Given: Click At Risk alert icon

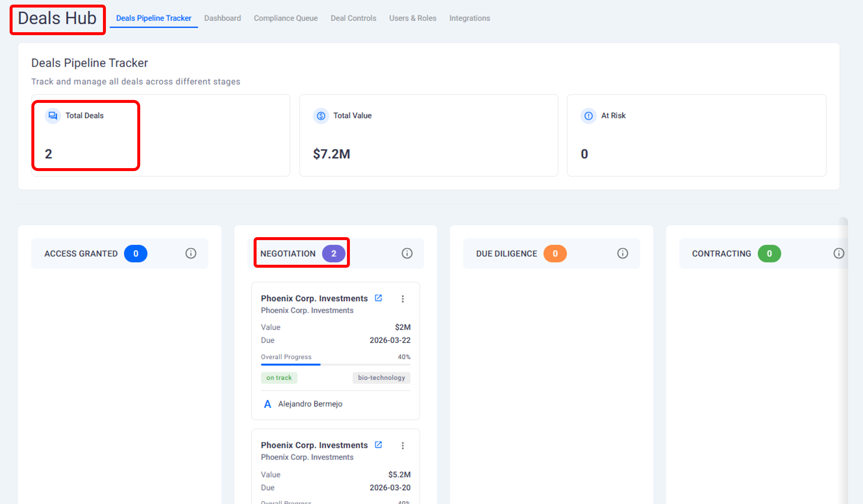Looking at the screenshot, I should click(x=588, y=116).
